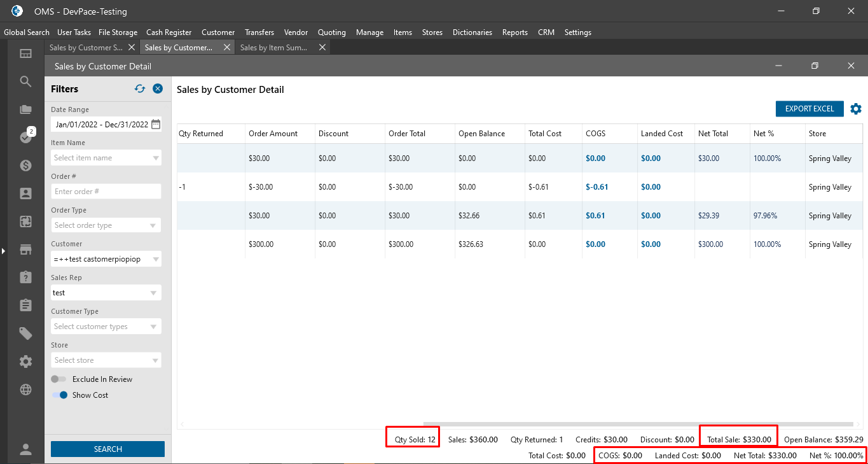
Task: Clear filters with the X icon
Action: point(158,89)
